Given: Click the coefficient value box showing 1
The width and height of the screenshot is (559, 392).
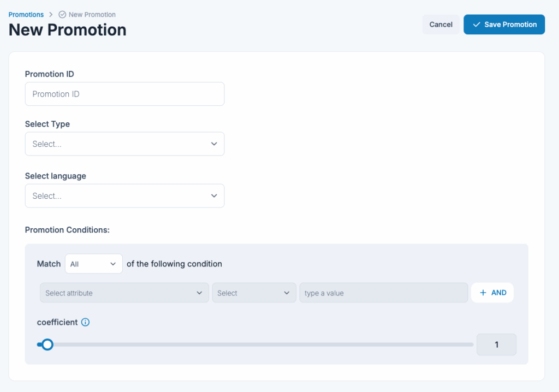Looking at the screenshot, I should tap(496, 345).
